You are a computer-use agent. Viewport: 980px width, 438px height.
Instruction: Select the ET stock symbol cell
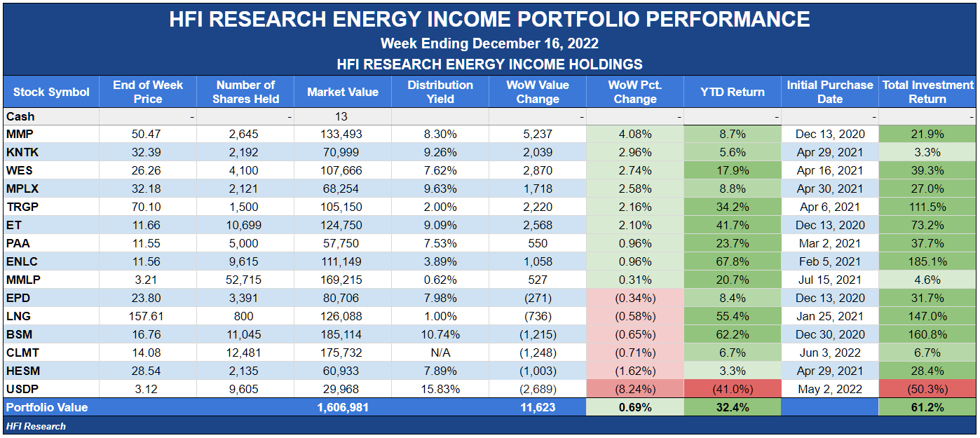click(x=51, y=225)
